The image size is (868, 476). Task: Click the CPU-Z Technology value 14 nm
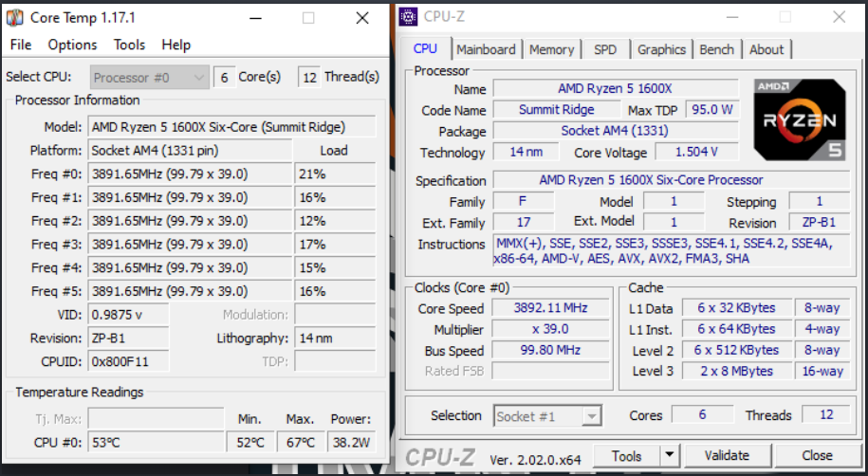click(x=526, y=152)
